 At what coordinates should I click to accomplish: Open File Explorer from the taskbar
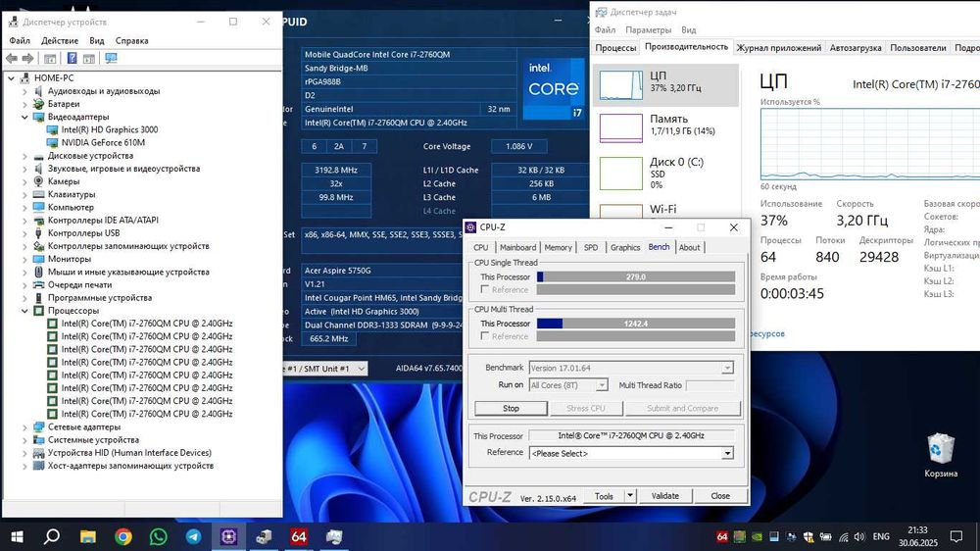[x=88, y=536]
